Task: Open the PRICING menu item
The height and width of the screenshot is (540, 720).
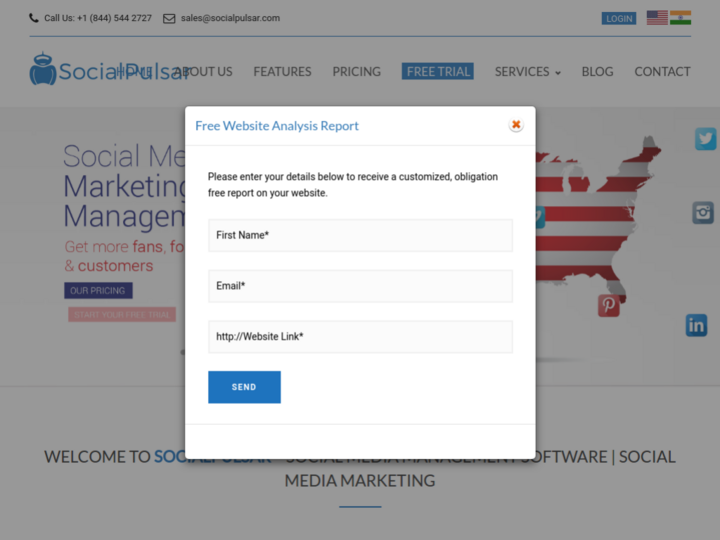Action: (356, 72)
